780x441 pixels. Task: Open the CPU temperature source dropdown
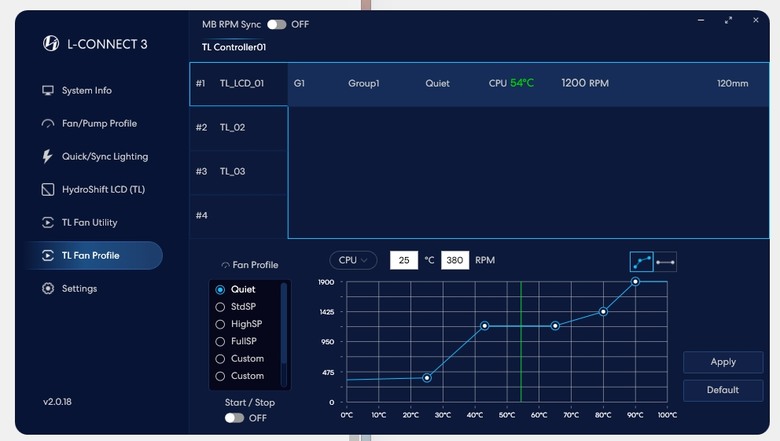point(353,260)
